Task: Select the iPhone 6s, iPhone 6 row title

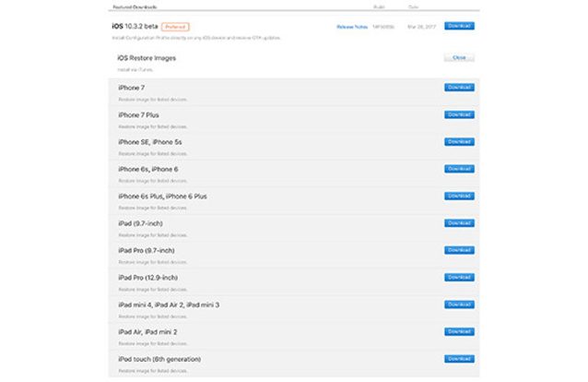Action: [148, 170]
